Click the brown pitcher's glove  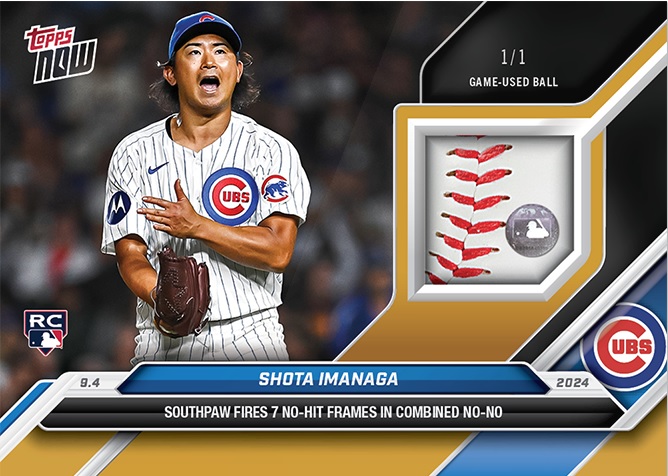point(181,293)
